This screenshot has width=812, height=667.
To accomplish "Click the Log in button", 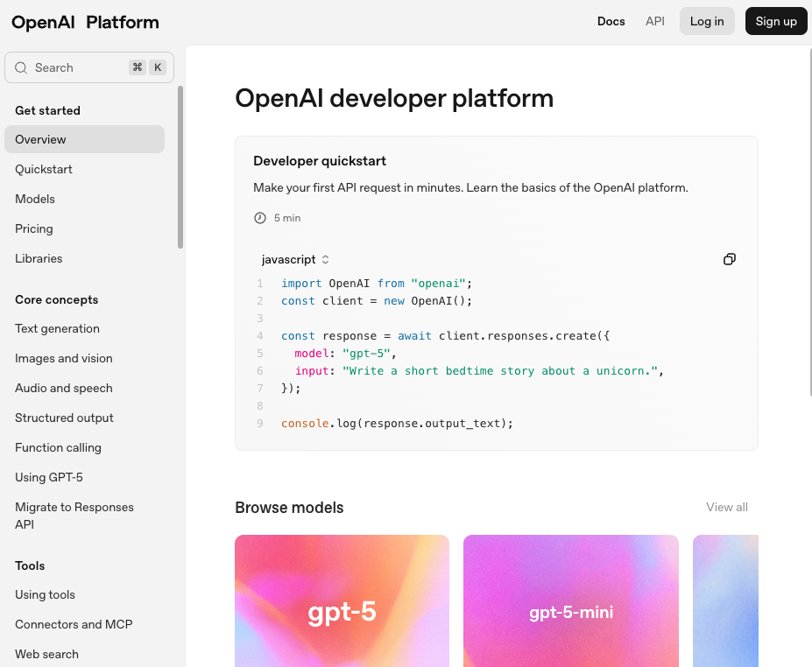I will pos(707,21).
